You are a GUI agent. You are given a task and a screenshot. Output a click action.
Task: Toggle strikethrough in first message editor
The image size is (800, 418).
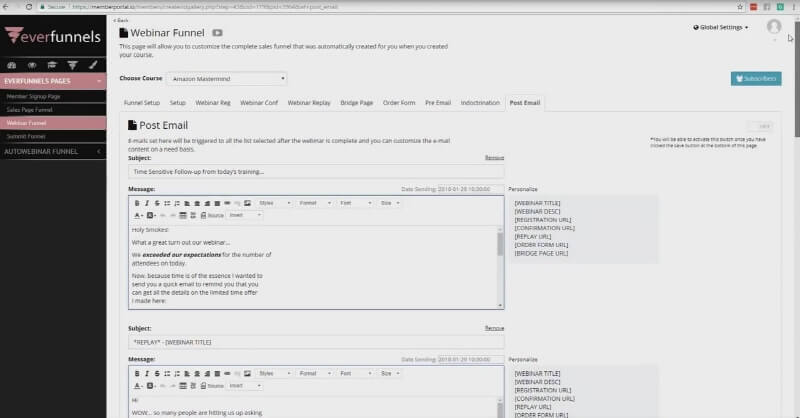coord(157,203)
